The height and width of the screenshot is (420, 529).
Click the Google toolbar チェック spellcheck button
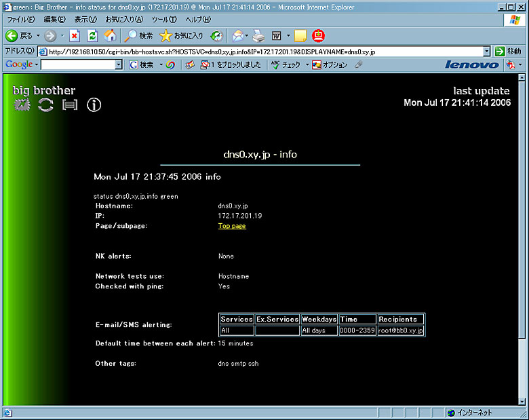point(286,65)
